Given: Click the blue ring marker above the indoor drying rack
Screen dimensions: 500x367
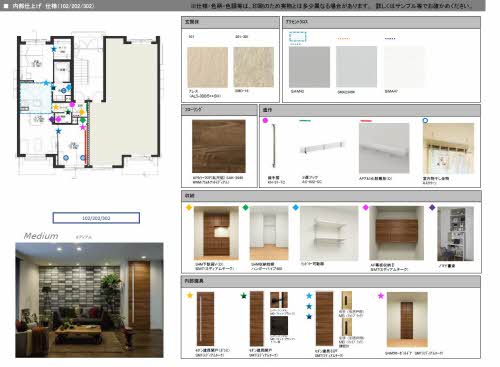Looking at the screenshot, I should (425, 121).
